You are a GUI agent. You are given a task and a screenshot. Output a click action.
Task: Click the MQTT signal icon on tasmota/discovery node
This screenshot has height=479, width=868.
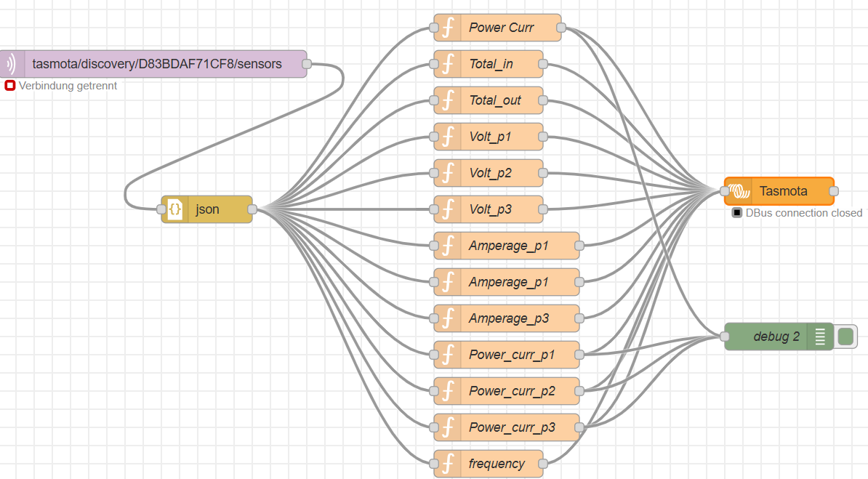(x=12, y=64)
